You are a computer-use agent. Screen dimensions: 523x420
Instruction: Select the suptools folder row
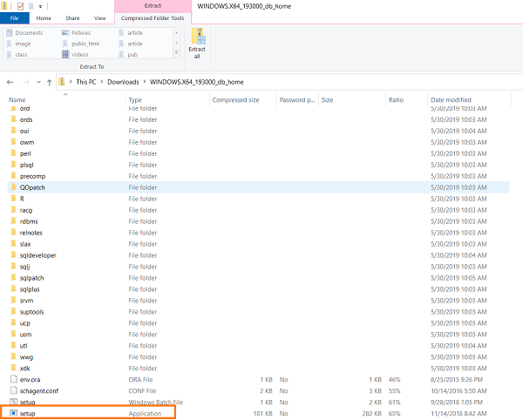(259, 312)
